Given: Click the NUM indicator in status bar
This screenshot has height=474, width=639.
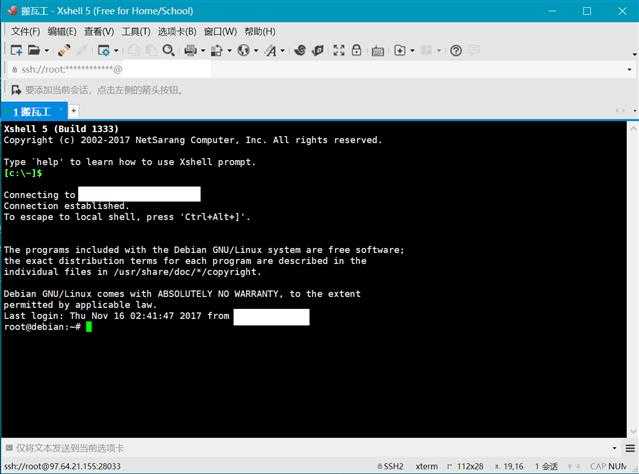Looking at the screenshot, I should click(617, 466).
